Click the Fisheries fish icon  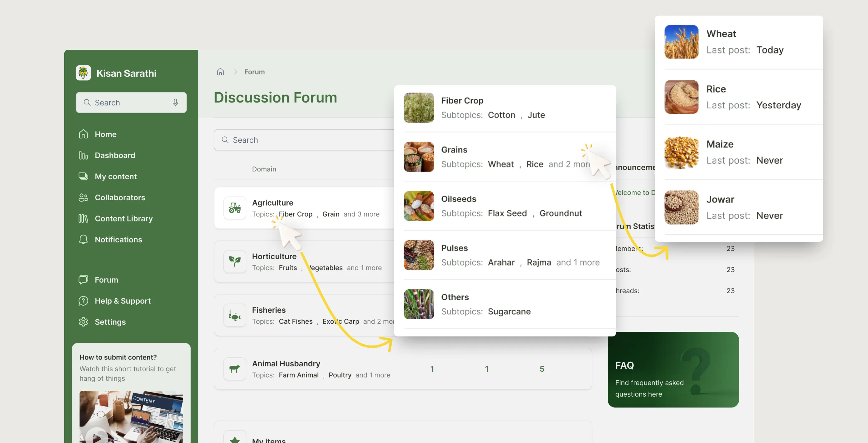[x=234, y=315]
